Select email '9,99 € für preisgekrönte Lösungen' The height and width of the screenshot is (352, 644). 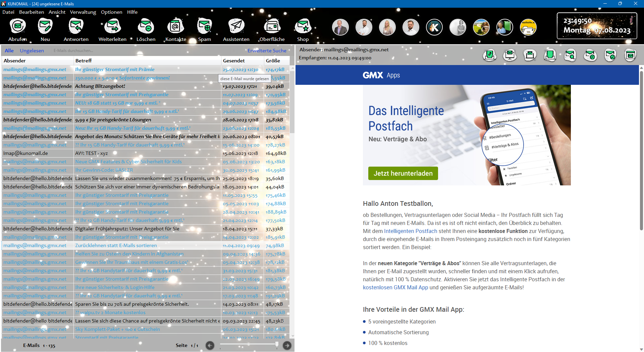[x=146, y=120]
